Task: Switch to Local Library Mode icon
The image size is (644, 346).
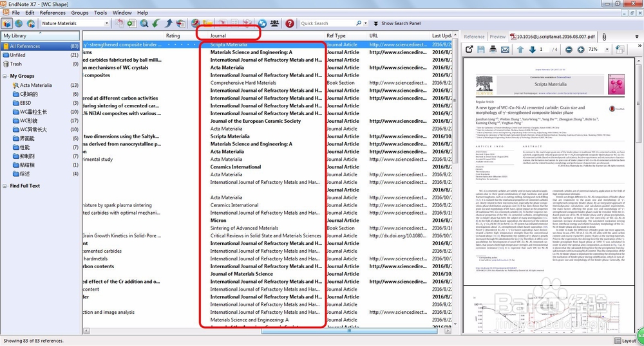Action: pos(7,23)
